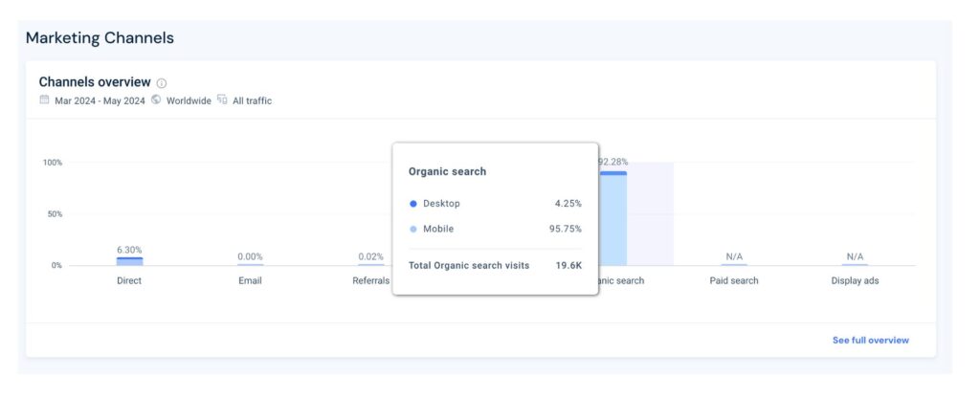Click the 6.30% value above Direct

(x=129, y=250)
